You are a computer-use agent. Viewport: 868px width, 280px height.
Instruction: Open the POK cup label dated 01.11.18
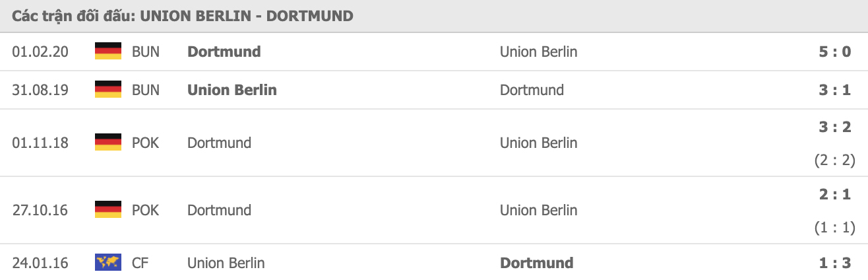pos(146,143)
